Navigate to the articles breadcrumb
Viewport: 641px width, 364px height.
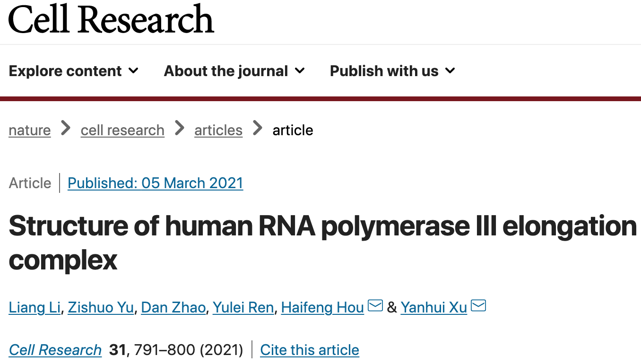(218, 130)
